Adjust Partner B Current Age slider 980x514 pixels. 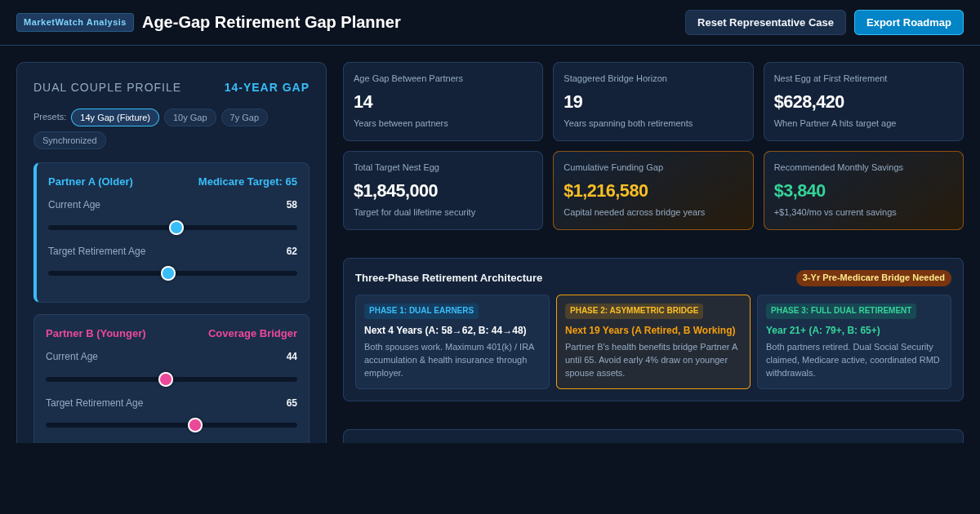point(171,379)
